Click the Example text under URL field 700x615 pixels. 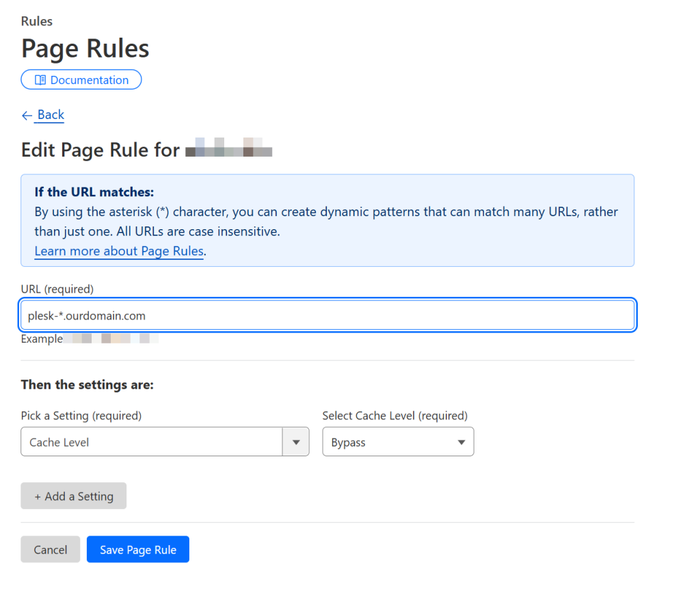tap(42, 339)
